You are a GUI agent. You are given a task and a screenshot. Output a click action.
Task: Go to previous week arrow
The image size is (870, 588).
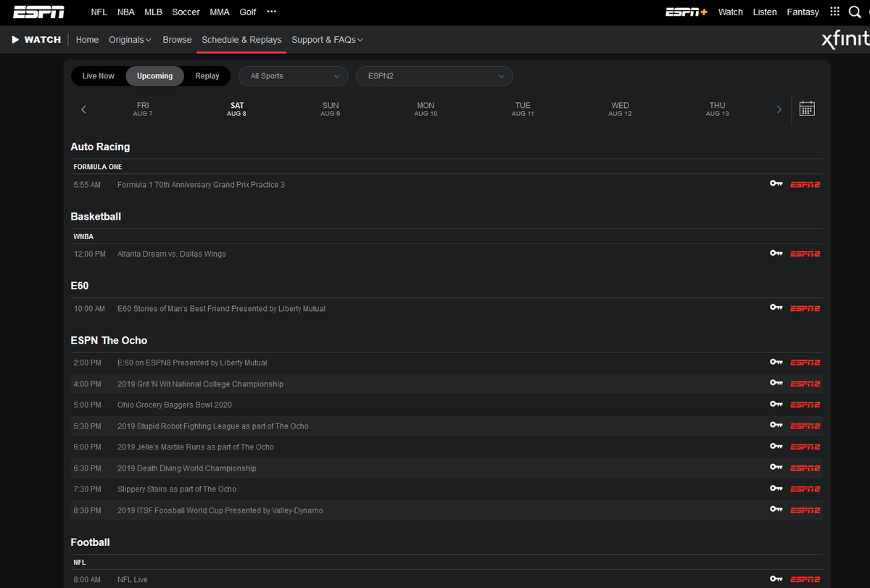[83, 109]
